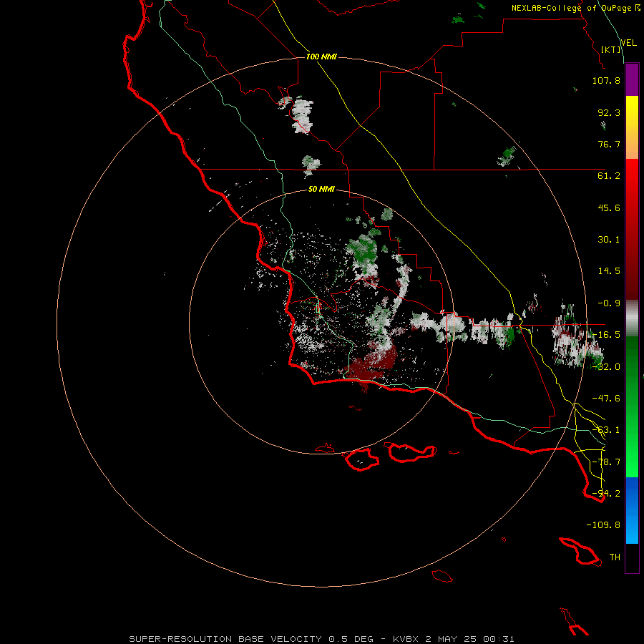The width and height of the screenshot is (644, 644).
Task: Select the 76.7 scale value
Action: coord(609,144)
